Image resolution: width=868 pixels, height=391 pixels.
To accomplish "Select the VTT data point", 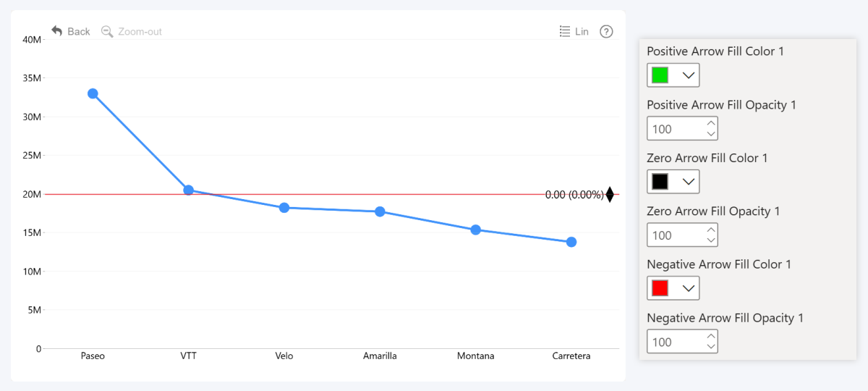I will [x=189, y=190].
